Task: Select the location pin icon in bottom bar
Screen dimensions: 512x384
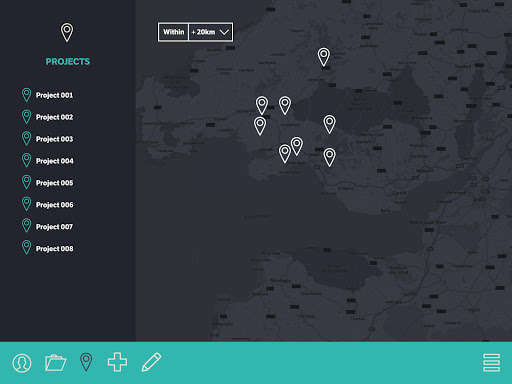Action: 86,362
